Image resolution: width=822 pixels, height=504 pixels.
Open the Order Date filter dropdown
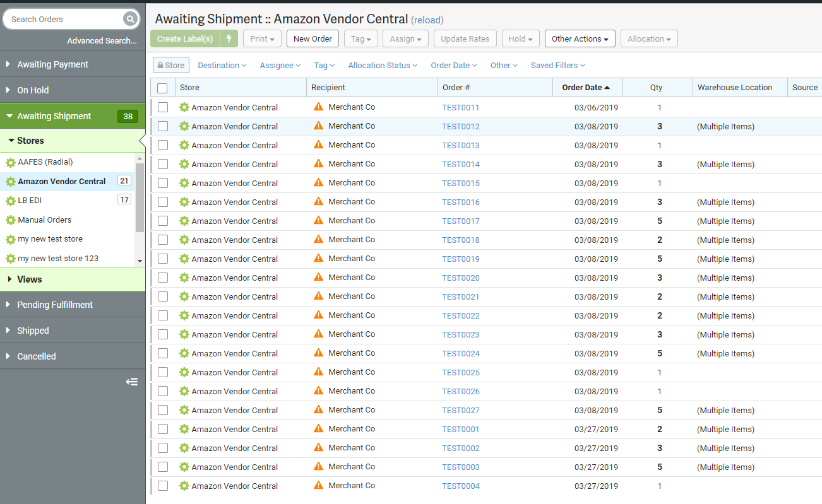click(x=454, y=65)
